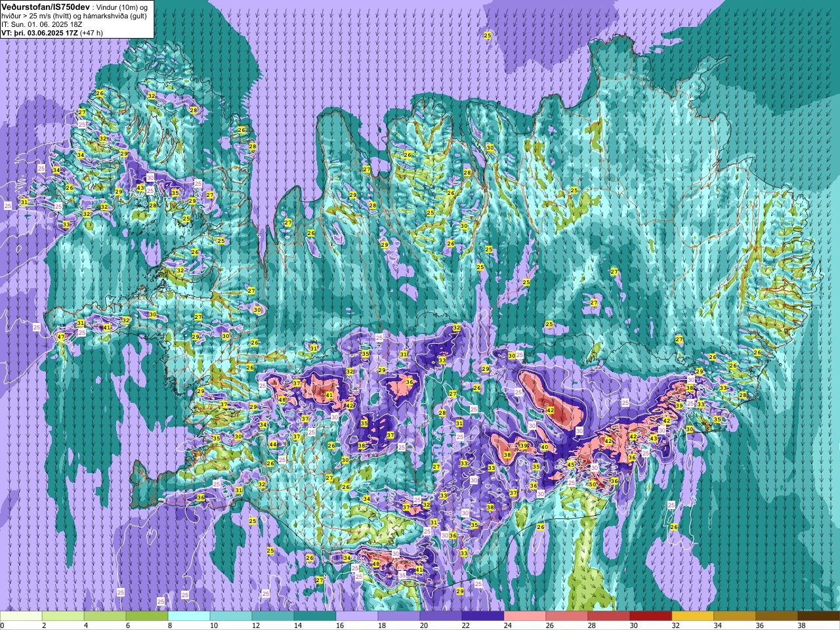Click the 28–30 m/s red legend swatch
840x630 pixels.
click(609, 616)
